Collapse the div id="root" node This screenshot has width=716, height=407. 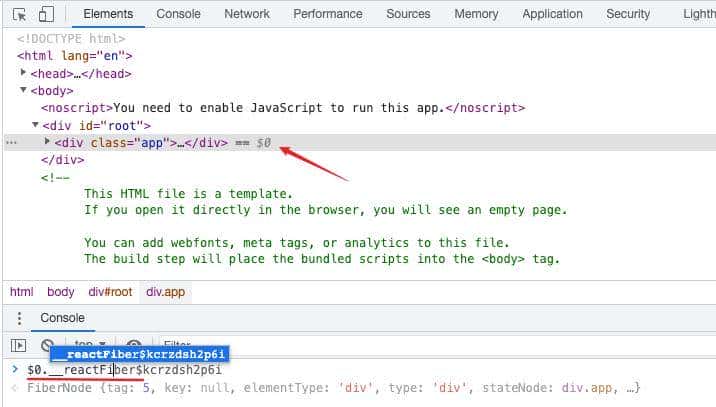(36, 126)
